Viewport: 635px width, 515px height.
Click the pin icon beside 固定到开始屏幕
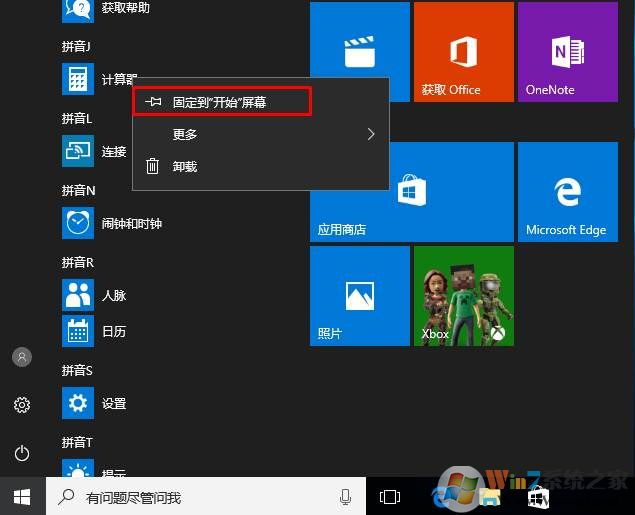[x=153, y=102]
